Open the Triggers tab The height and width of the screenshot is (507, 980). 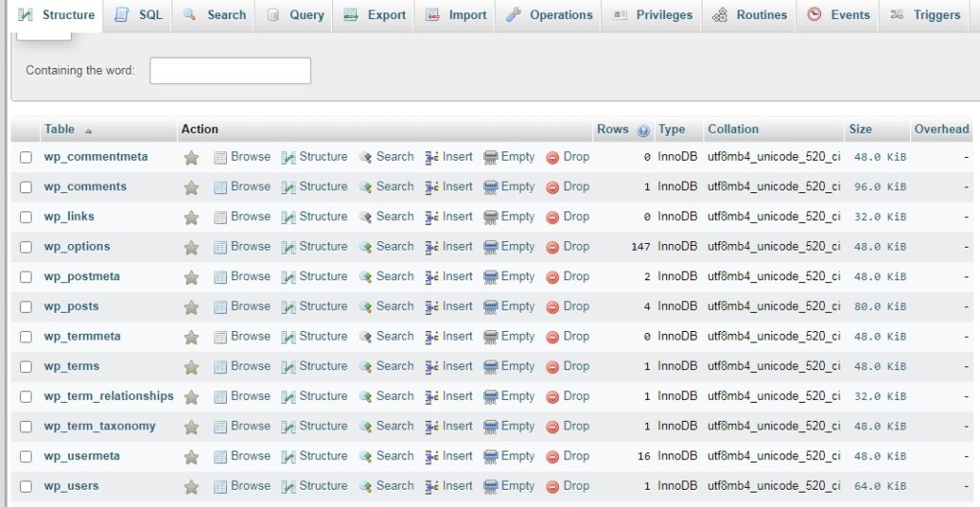point(925,15)
